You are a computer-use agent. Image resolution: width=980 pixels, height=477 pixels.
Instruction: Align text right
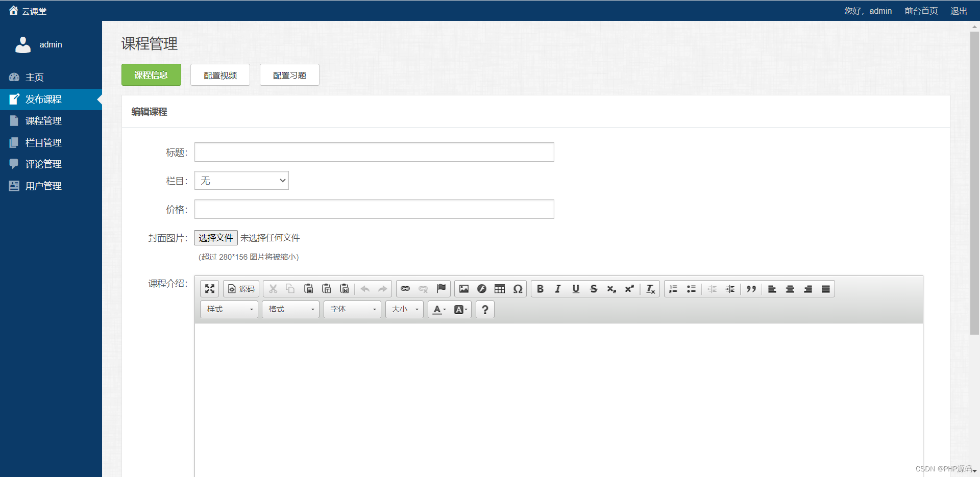coord(808,289)
